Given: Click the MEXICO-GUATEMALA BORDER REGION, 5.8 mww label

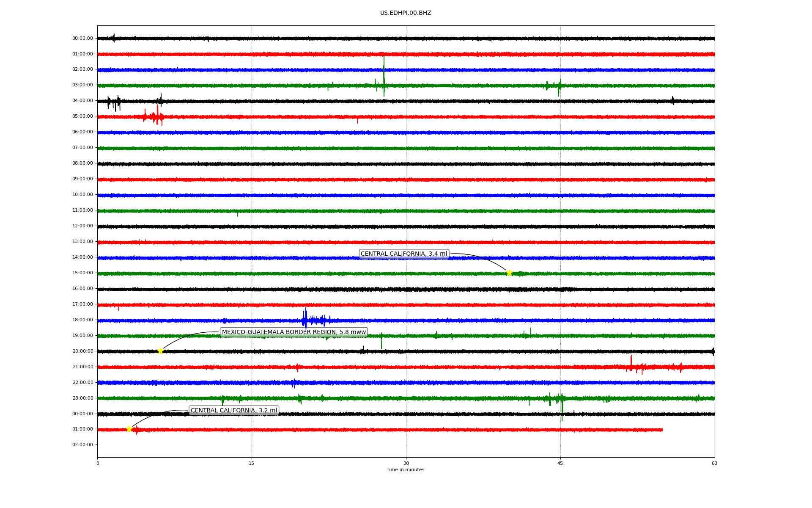Looking at the screenshot, I should pos(294,332).
